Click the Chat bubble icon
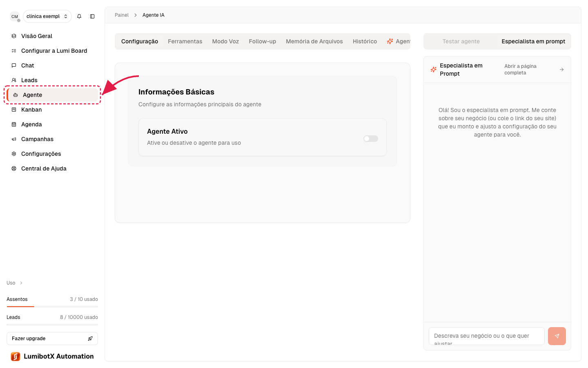588x368 pixels. click(14, 65)
